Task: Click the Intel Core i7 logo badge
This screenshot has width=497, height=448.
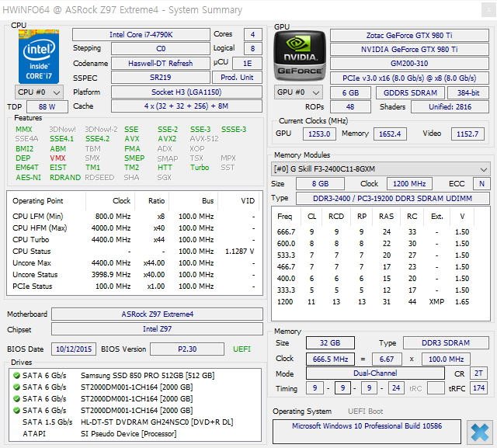Action: tap(39, 57)
